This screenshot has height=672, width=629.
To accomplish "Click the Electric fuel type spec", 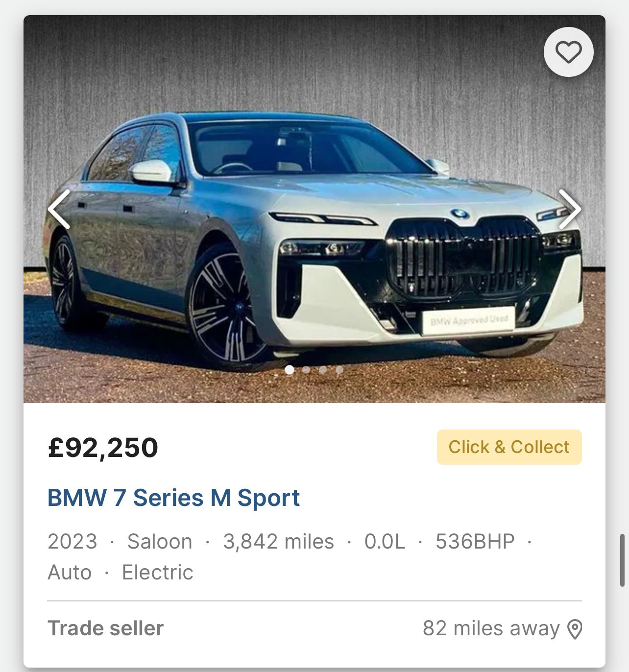I will click(x=157, y=572).
